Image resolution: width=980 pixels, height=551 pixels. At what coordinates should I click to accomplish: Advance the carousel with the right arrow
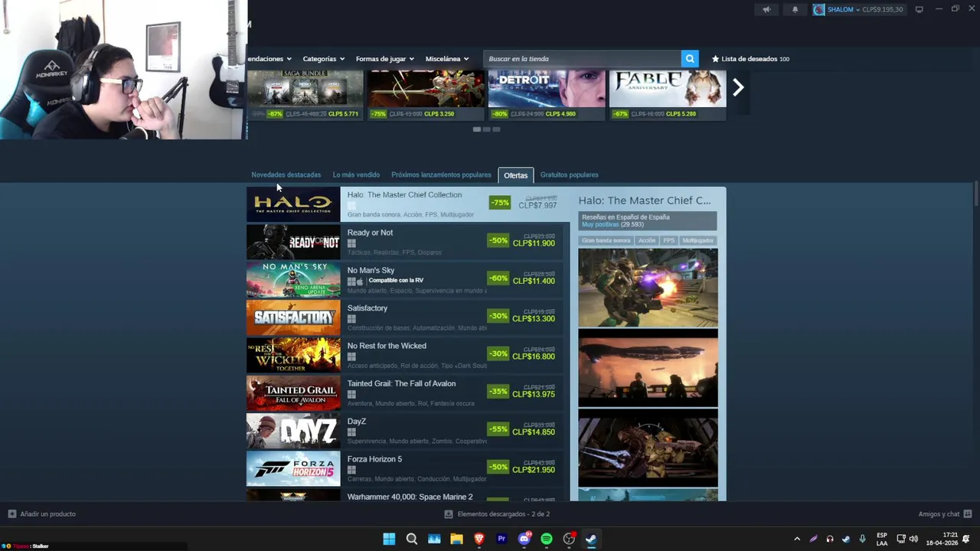point(738,88)
